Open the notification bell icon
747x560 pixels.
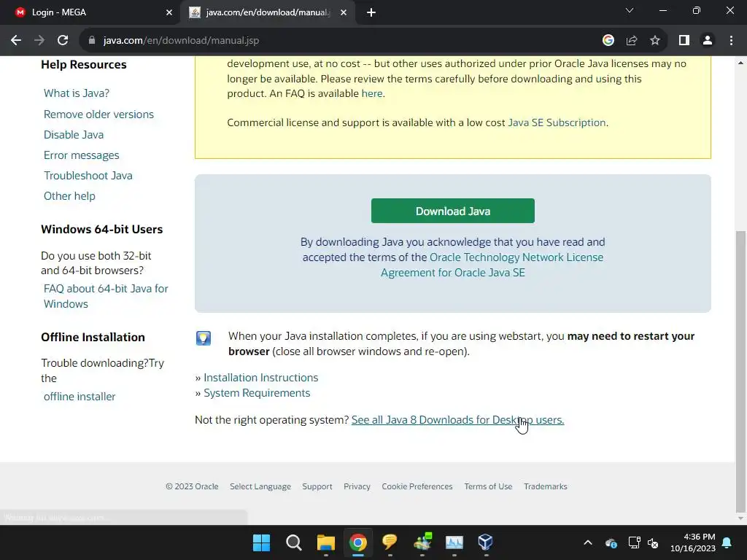(x=727, y=542)
